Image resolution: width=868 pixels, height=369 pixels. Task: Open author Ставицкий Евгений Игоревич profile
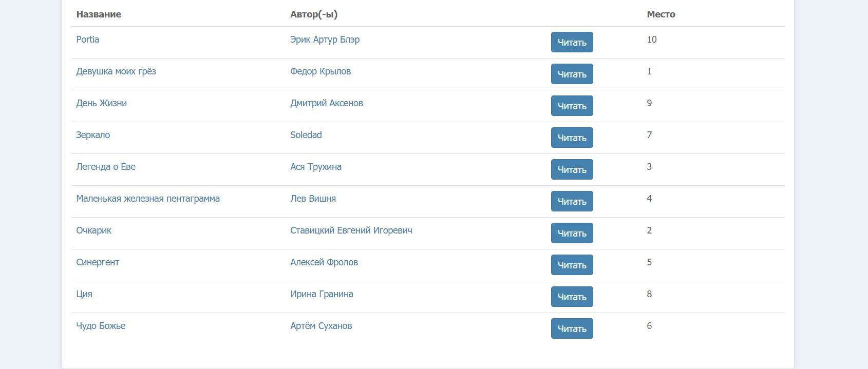click(x=351, y=230)
